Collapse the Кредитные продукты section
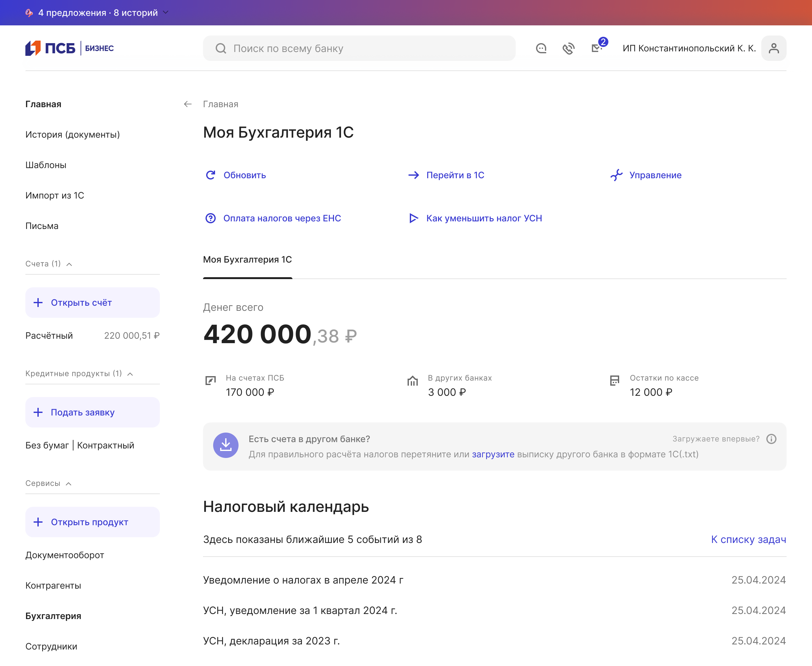Viewport: 812px width, 666px height. coord(130,374)
